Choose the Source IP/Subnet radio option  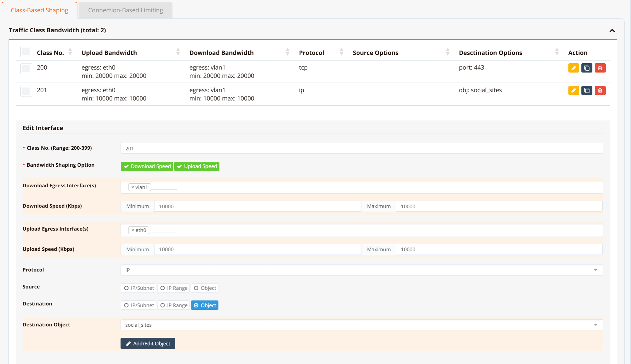pyautogui.click(x=139, y=288)
